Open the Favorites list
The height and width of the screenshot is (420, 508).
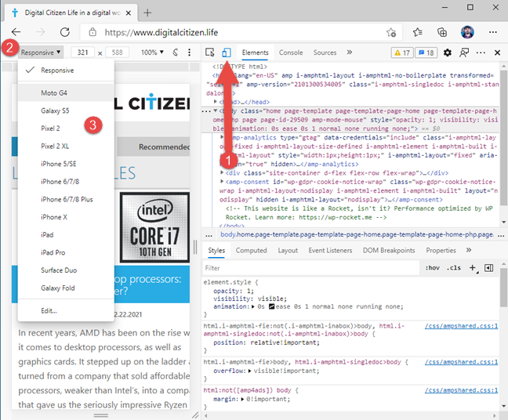[418, 32]
